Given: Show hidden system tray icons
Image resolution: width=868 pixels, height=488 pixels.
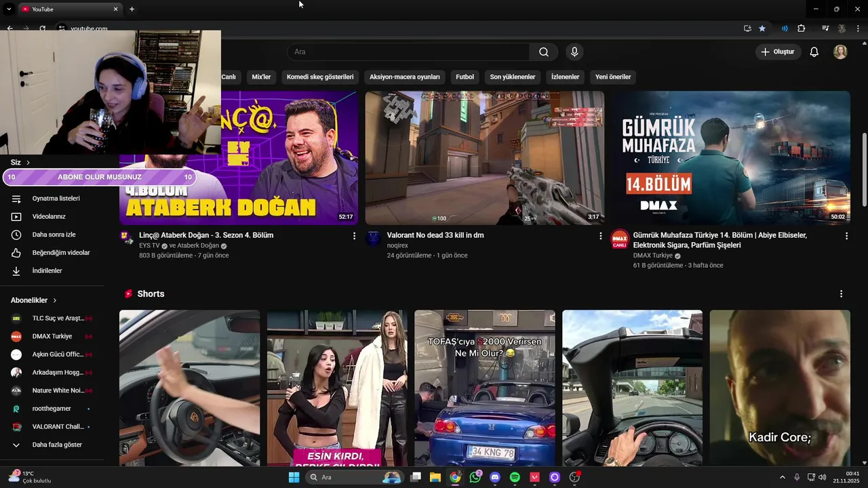Looking at the screenshot, I should tap(782, 477).
